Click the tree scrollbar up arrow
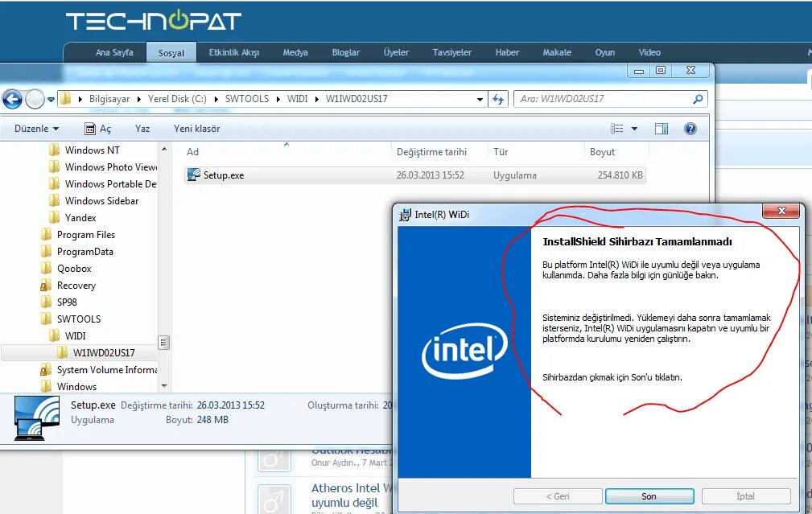The image size is (812, 514). tap(164, 149)
